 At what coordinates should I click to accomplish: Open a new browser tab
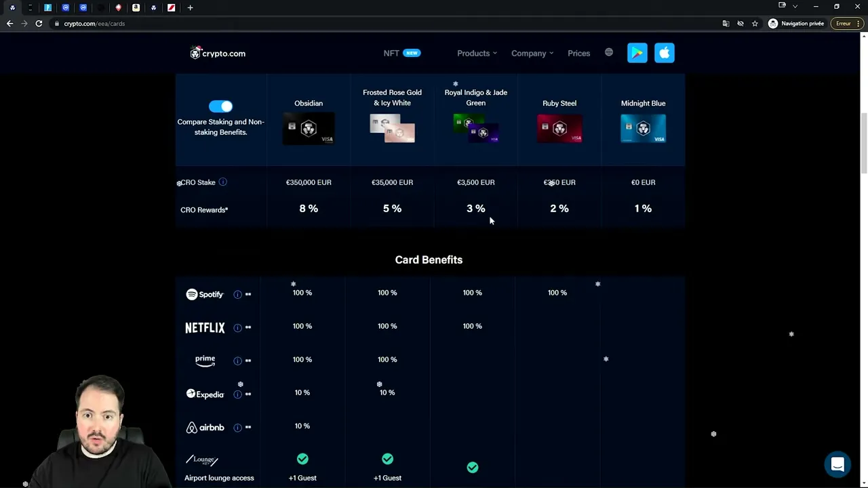pos(190,7)
